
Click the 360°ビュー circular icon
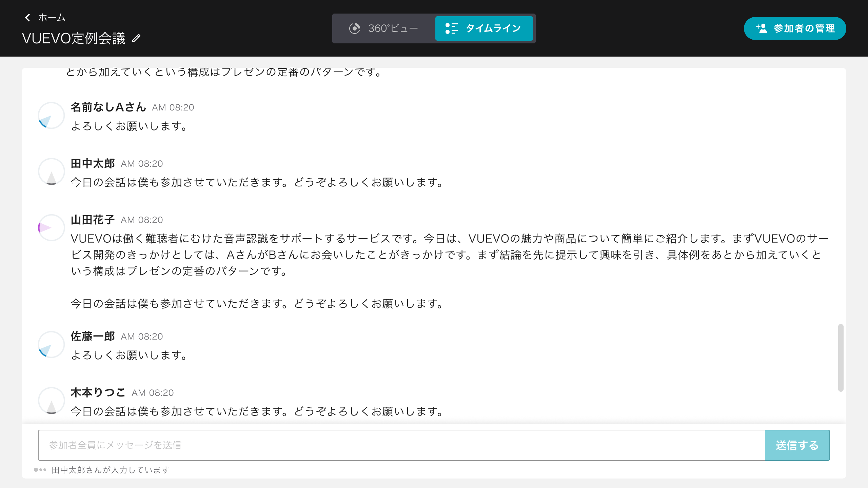[355, 28]
